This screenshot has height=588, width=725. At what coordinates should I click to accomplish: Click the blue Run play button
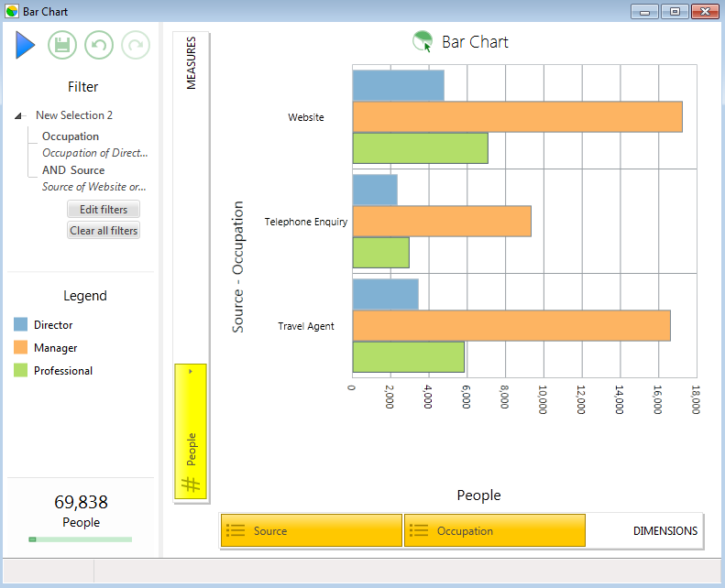click(25, 45)
